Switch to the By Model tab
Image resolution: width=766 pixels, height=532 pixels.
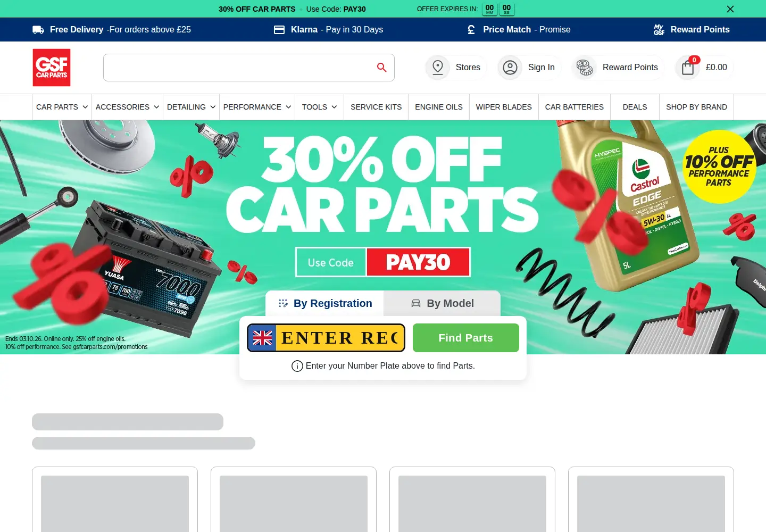pos(442,303)
